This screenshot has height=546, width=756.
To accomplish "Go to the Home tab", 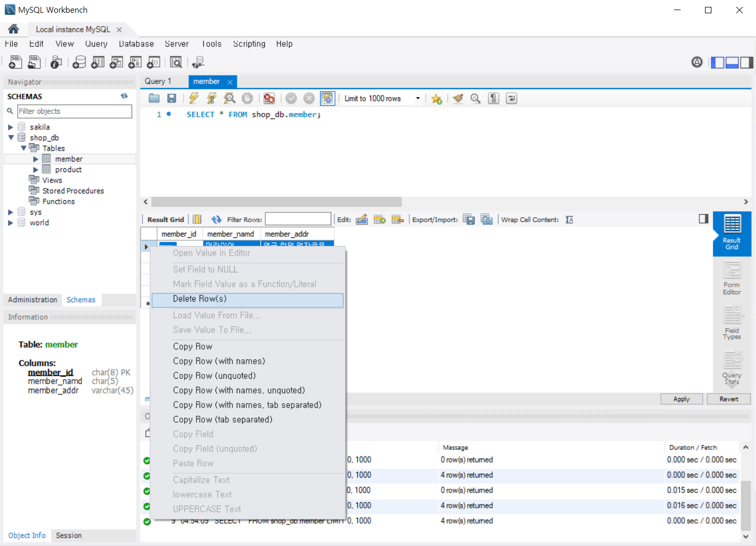I will pos(13,29).
